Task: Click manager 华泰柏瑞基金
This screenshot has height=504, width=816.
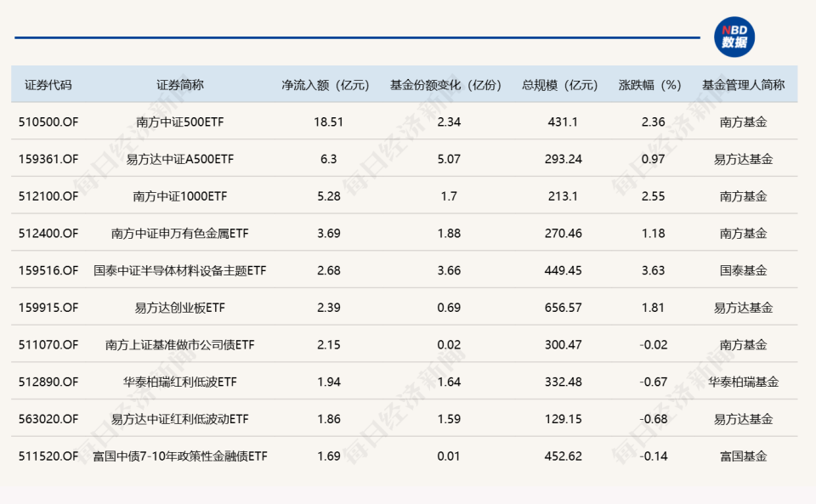Action: 743,382
